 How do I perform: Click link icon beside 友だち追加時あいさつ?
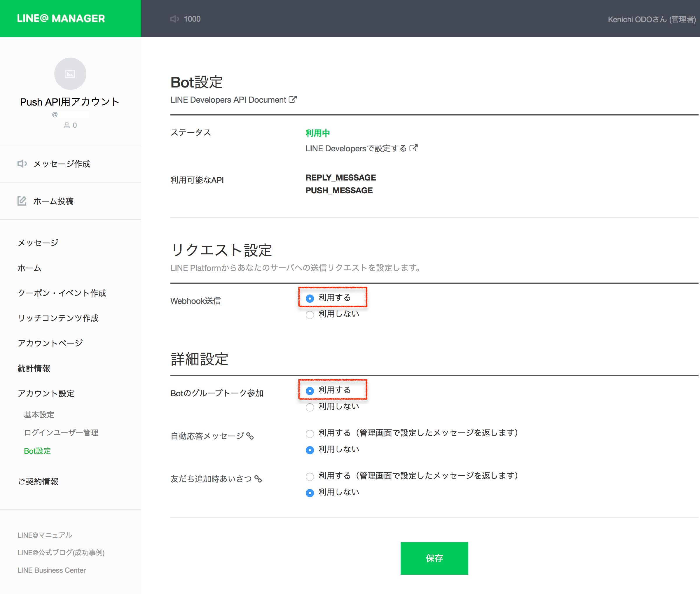[258, 479]
